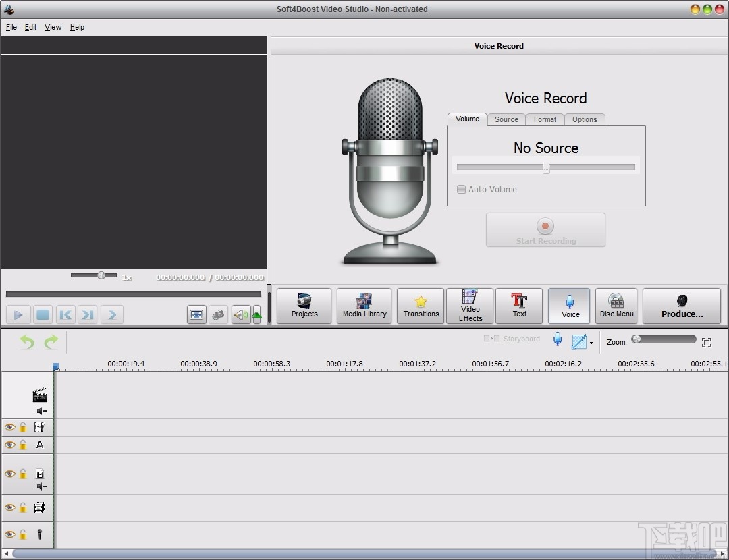
Task: Open the Edit menu
Action: pyautogui.click(x=30, y=27)
